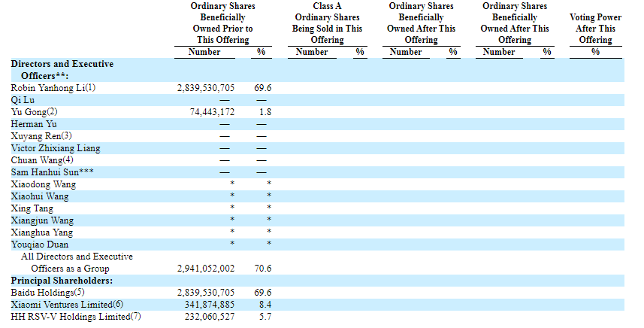Select the group total 2,941,052,002

click(206, 269)
